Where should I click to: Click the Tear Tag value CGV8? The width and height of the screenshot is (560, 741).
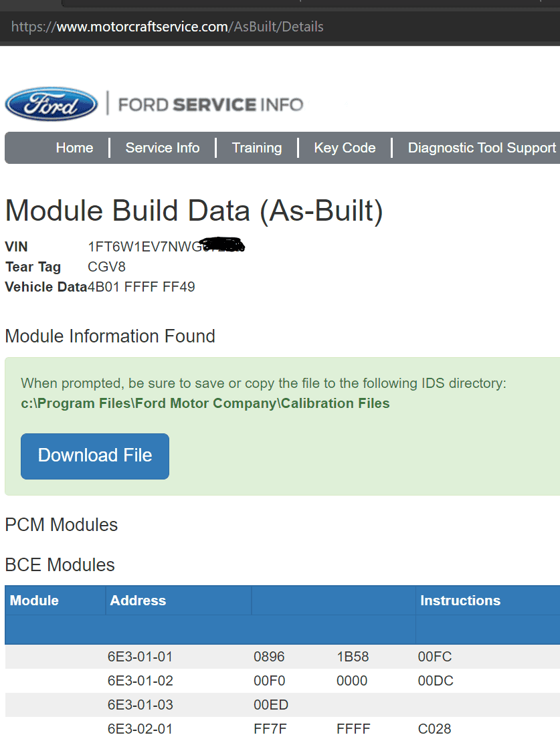[107, 267]
